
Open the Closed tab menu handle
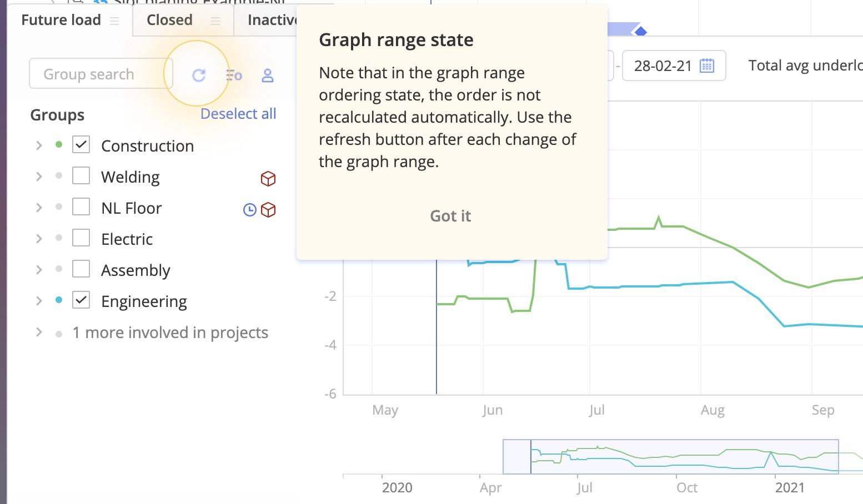[x=215, y=21]
